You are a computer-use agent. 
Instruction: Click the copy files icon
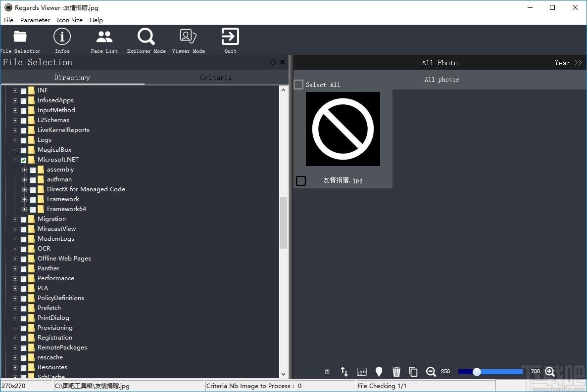coord(413,371)
